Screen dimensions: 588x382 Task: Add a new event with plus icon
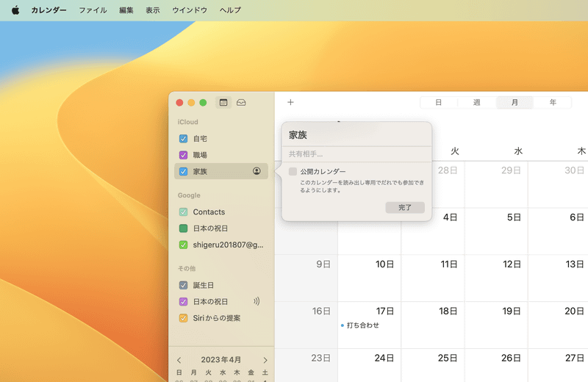[290, 102]
